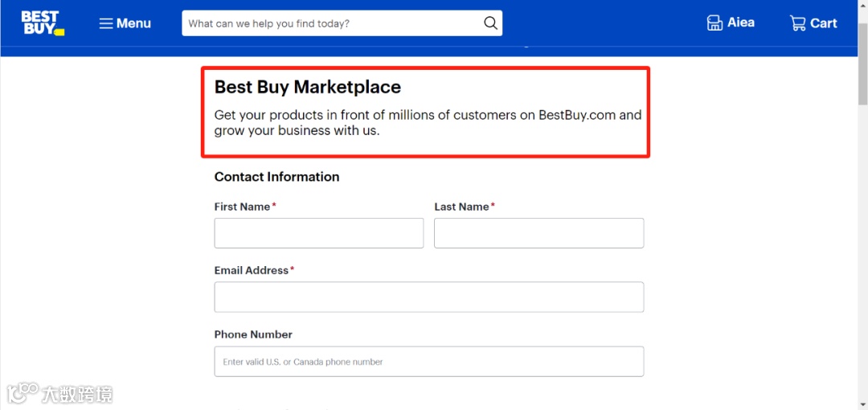
Task: Click the Best Buy logo
Action: 42,23
